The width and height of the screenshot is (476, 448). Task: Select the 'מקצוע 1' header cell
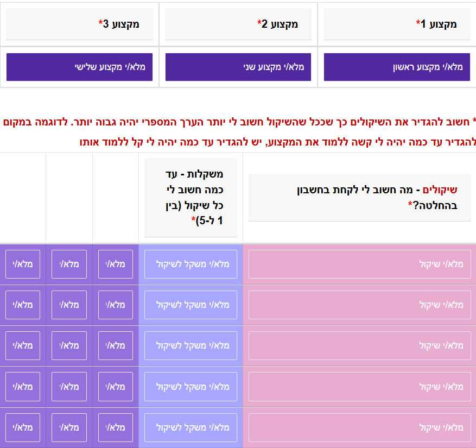click(397, 24)
